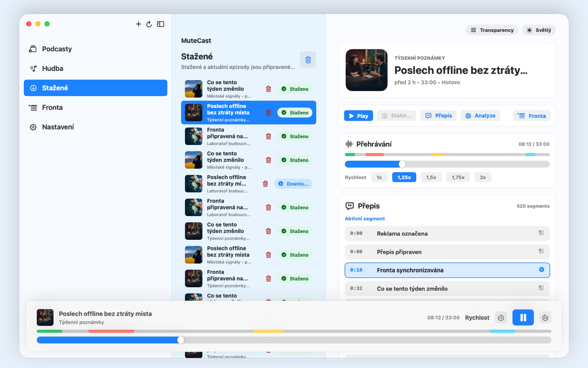Click the Analyze button

[x=480, y=116]
